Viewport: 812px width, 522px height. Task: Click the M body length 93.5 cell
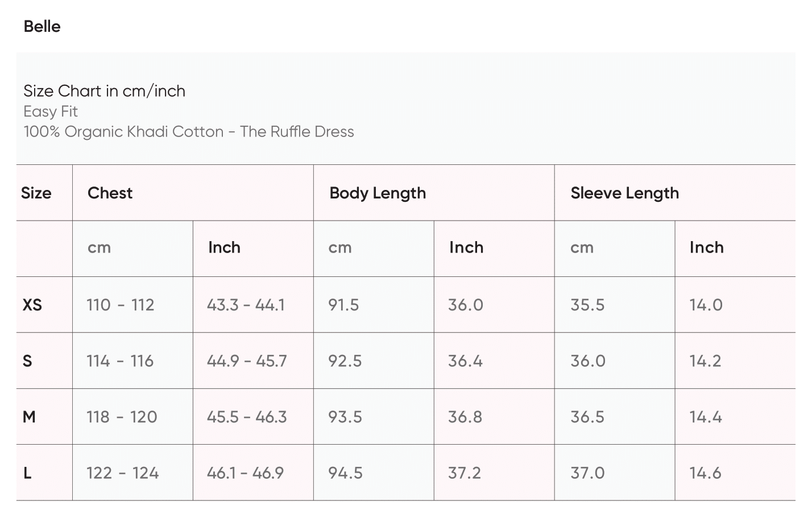345,417
